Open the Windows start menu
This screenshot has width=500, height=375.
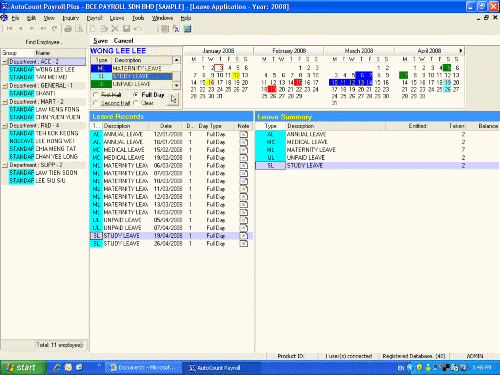[x=22, y=368]
